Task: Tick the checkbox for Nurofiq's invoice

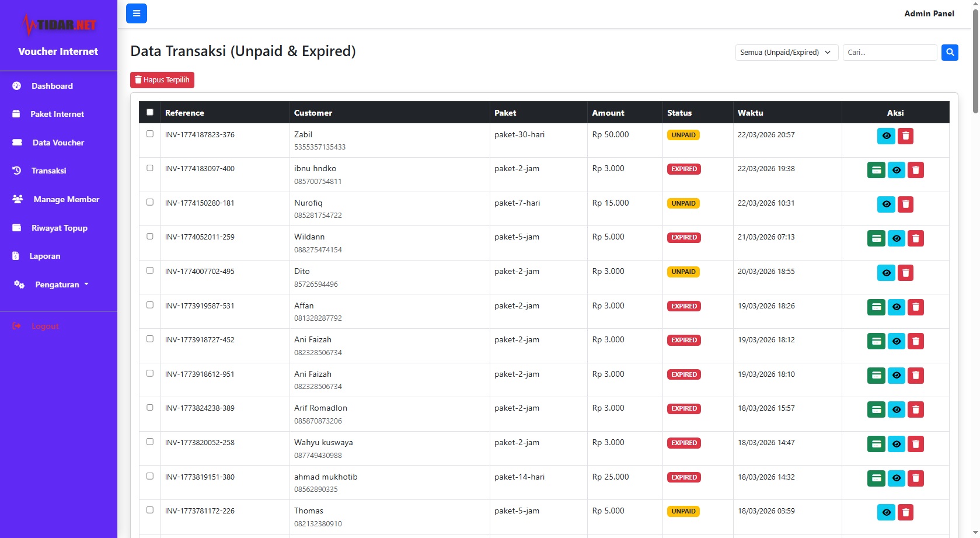Action: point(150,202)
